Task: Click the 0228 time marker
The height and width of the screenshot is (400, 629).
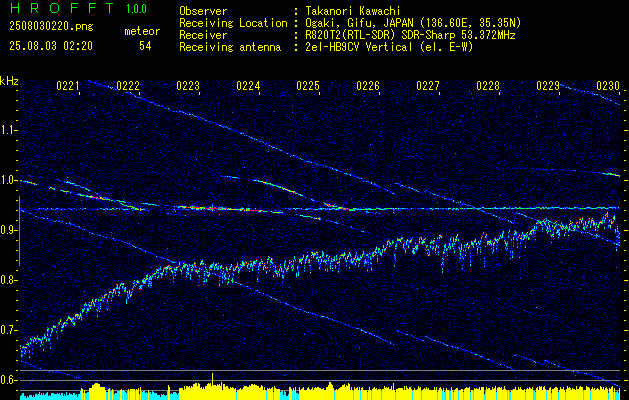Action: tap(488, 85)
